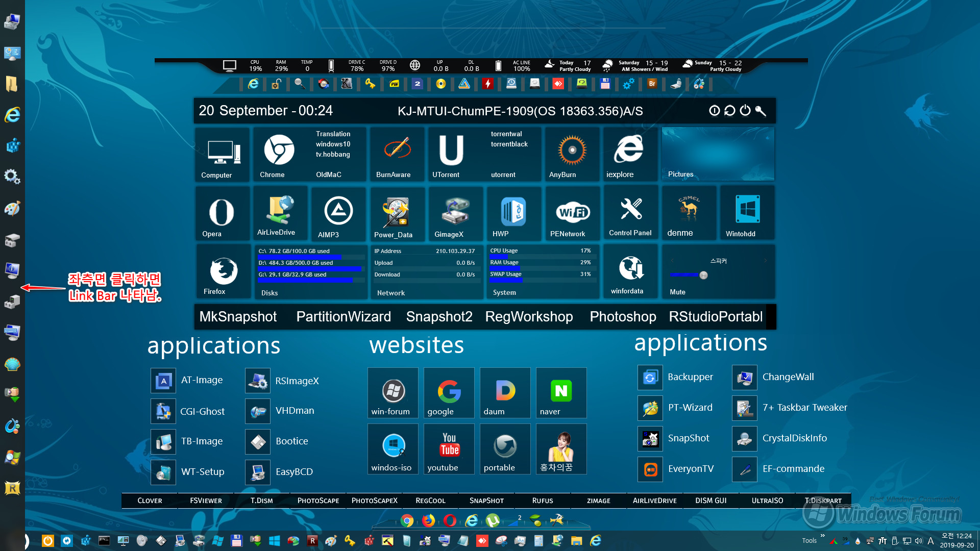Screen dimensions: 980x551
Task: Select Snapshot2 in the program bar
Action: (439, 317)
